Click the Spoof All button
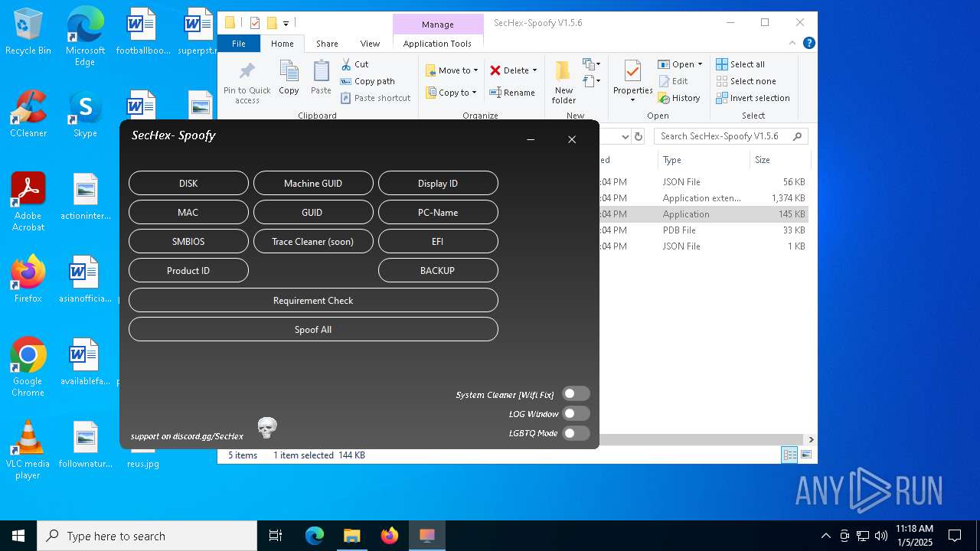Image resolution: width=980 pixels, height=551 pixels. coord(313,329)
